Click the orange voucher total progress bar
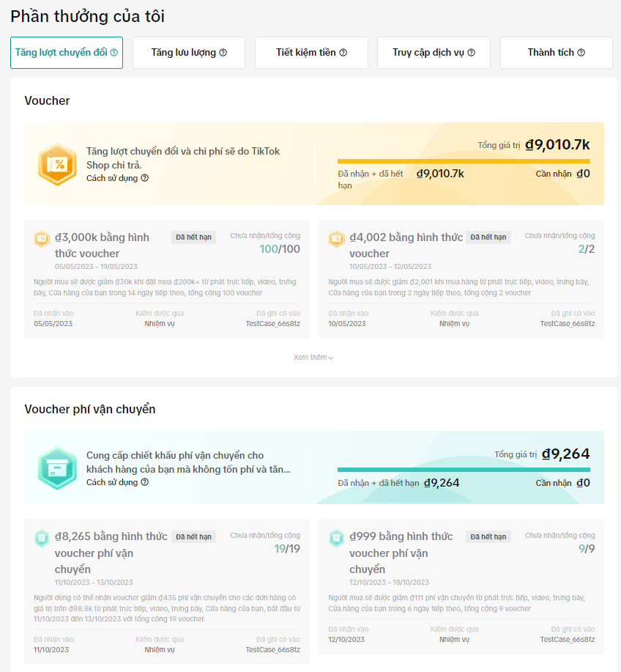The height and width of the screenshot is (672, 621). [464, 161]
